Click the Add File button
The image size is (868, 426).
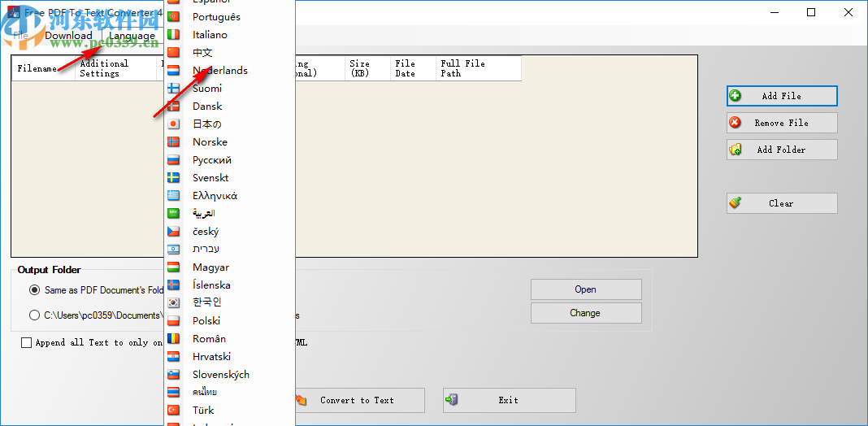[782, 96]
